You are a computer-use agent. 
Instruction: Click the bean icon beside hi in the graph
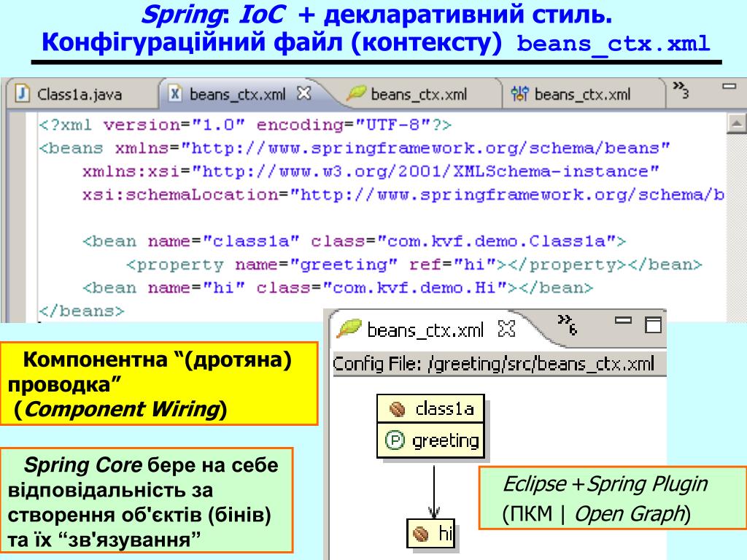pos(420,534)
